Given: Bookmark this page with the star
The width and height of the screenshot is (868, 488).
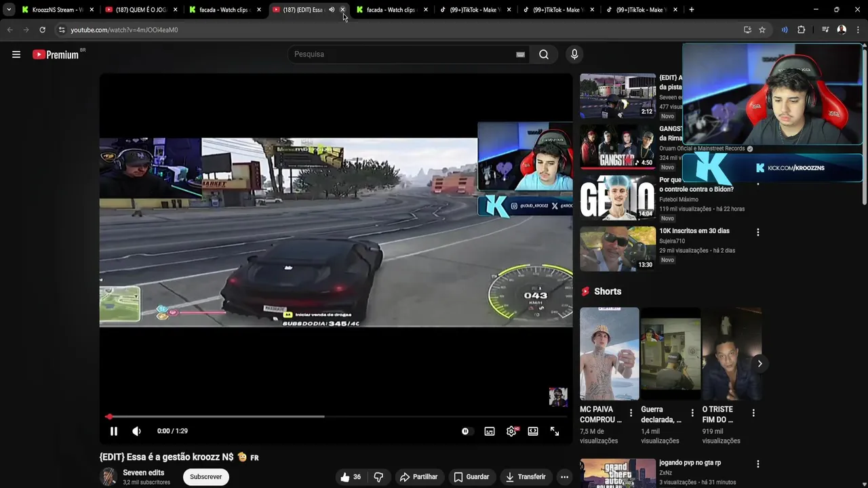Looking at the screenshot, I should (x=762, y=30).
